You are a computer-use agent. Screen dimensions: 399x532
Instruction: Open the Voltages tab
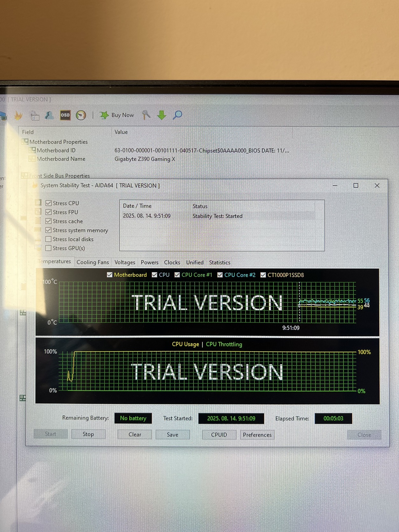(125, 262)
